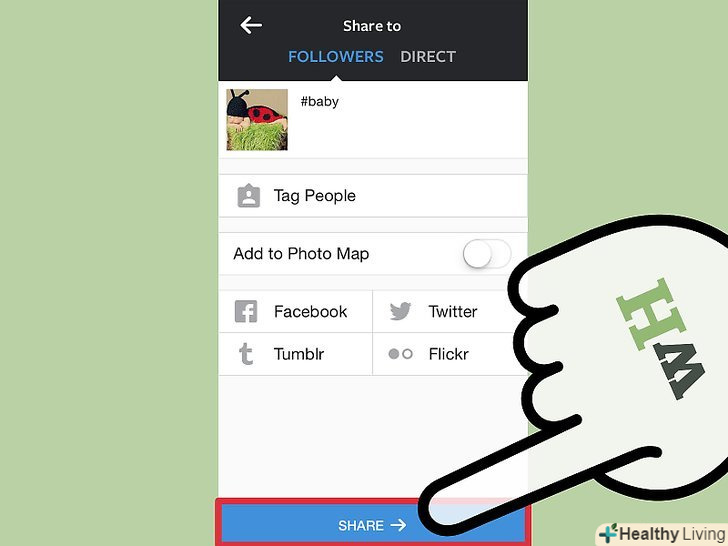Enable sharing to Facebook label
728x546 pixels.
click(x=310, y=312)
